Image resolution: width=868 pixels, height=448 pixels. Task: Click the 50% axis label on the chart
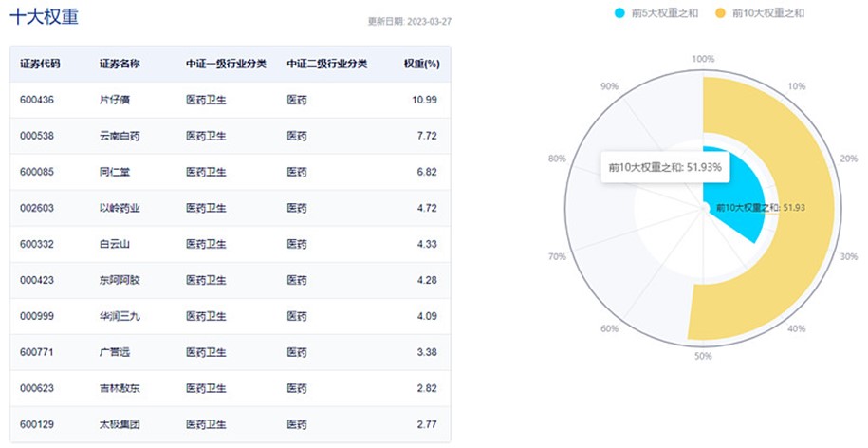coord(703,356)
